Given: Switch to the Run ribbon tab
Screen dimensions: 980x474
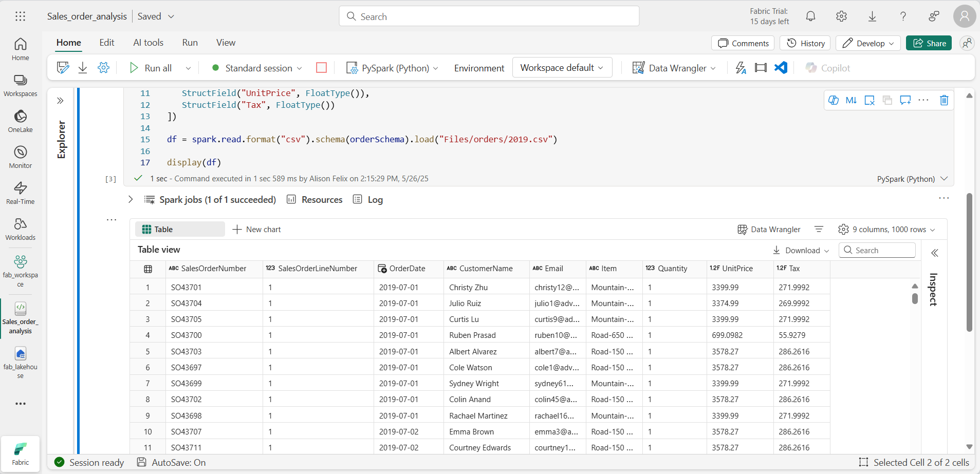Looking at the screenshot, I should (190, 43).
